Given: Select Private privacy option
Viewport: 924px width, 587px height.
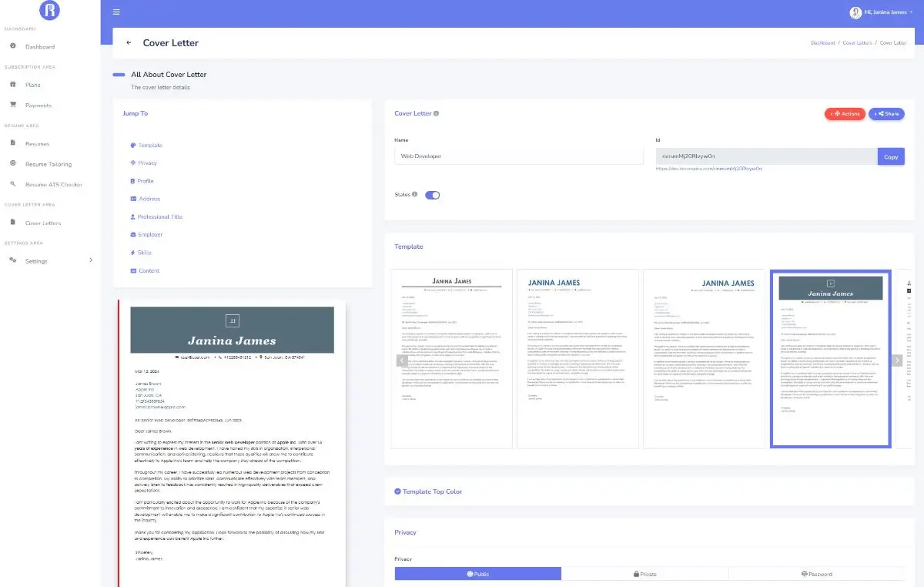Looking at the screenshot, I should coord(644,574).
